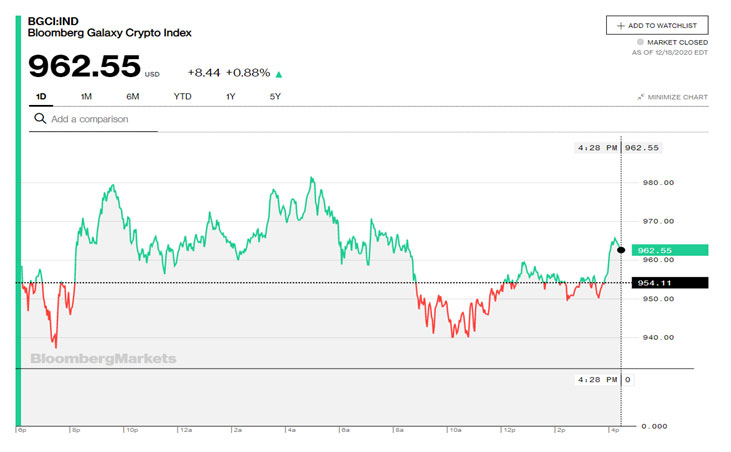Click the green 962.55 price tag

click(x=670, y=250)
